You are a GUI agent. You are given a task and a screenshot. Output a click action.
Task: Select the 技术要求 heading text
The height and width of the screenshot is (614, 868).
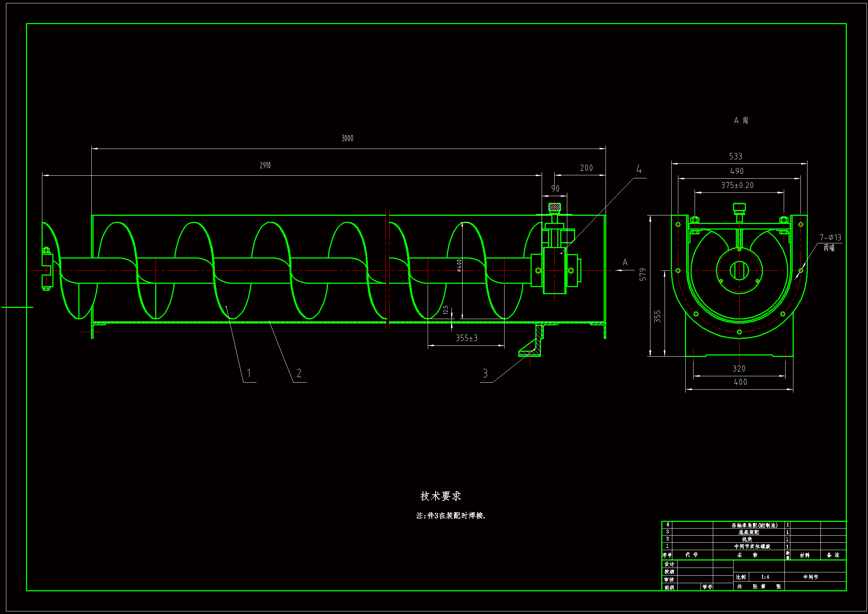click(440, 496)
